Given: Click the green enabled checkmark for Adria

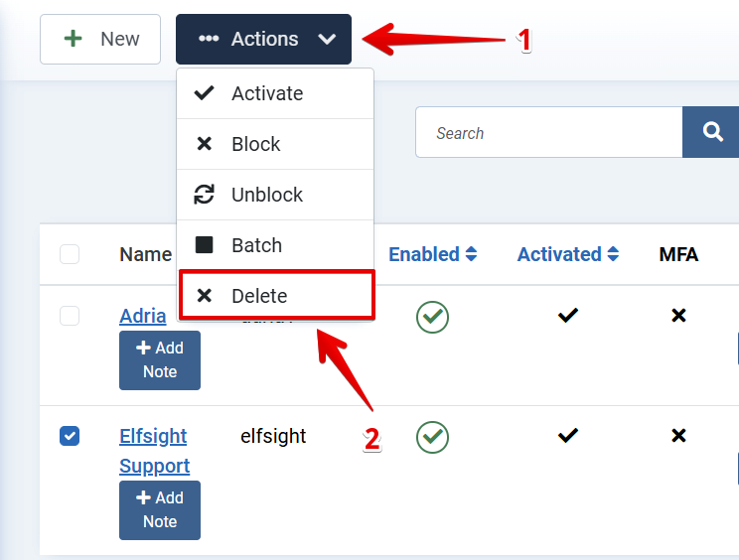Looking at the screenshot, I should (432, 317).
